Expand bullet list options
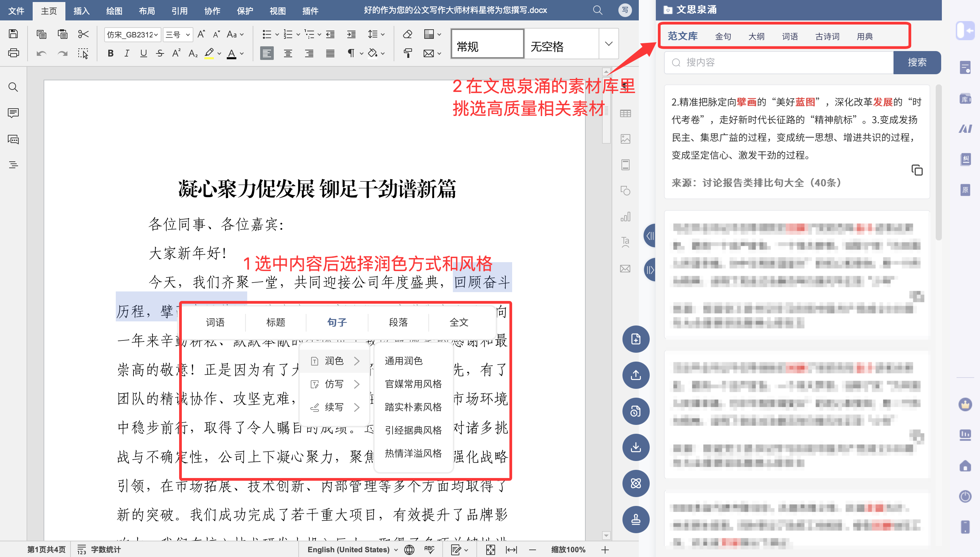The image size is (980, 557). tap(277, 34)
